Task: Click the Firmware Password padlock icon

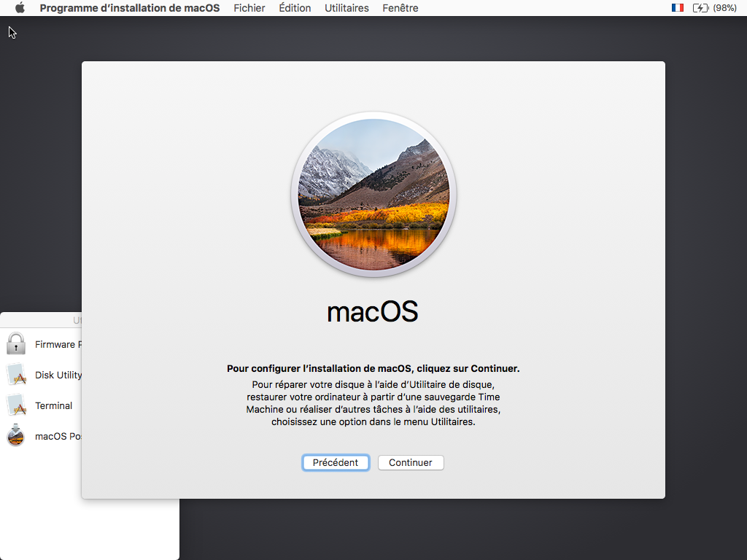Action: 16,344
